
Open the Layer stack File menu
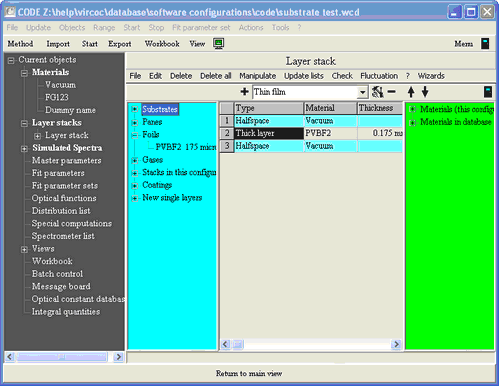coord(135,76)
